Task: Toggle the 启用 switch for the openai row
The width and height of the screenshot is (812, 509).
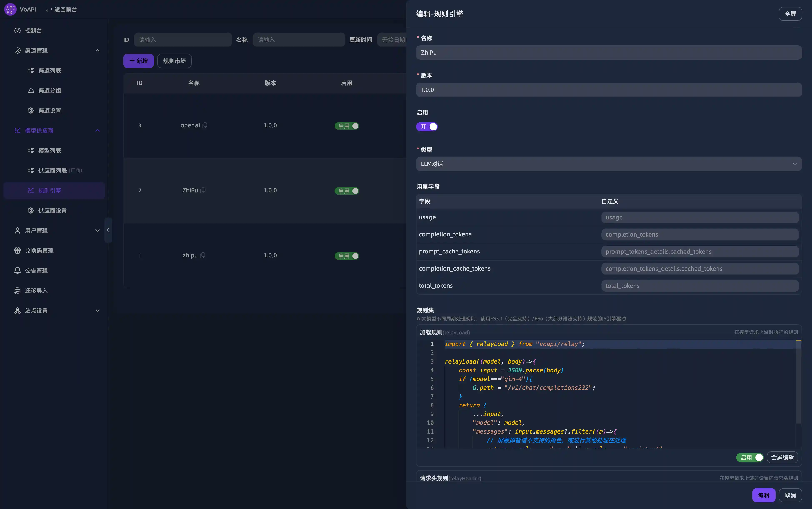Action: click(347, 126)
